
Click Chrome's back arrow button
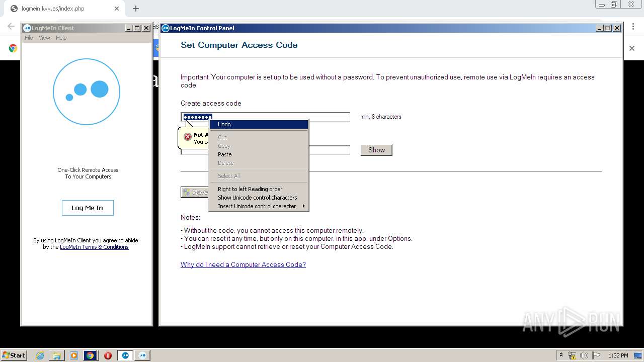[11, 26]
